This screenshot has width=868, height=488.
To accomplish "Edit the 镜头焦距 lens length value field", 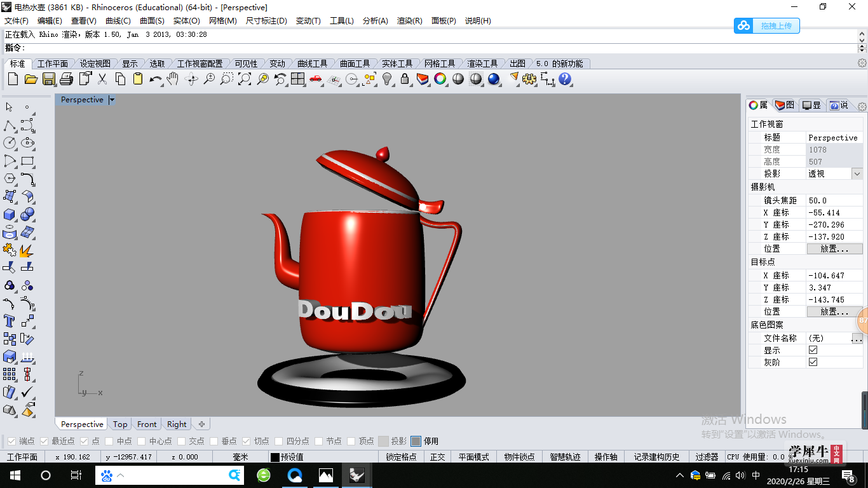I will 834,200.
